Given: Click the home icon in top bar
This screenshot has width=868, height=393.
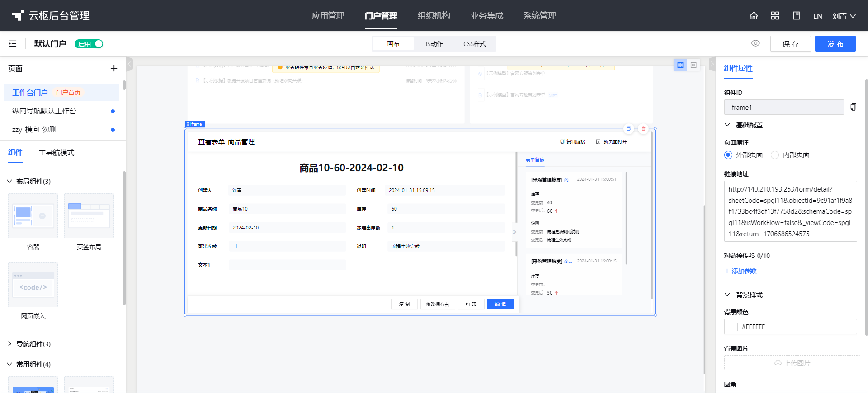Looking at the screenshot, I should pos(754,16).
